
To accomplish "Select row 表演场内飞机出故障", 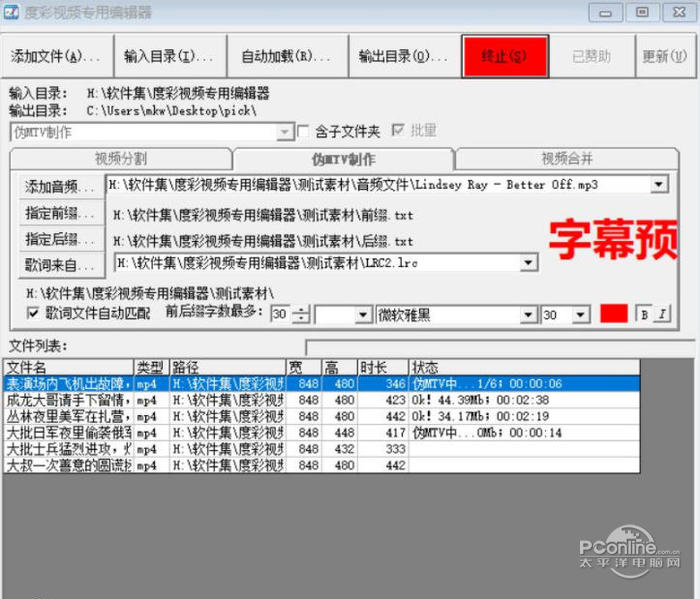I will [x=321, y=383].
